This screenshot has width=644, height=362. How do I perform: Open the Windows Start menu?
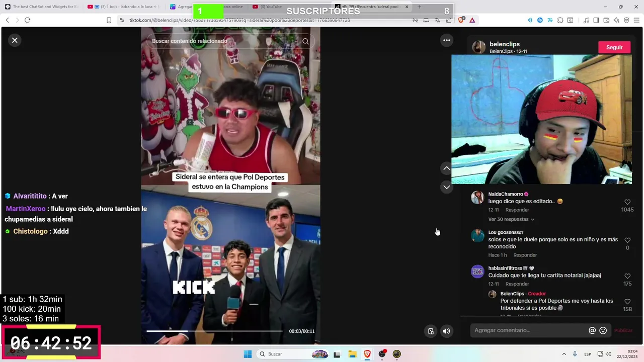tap(248, 354)
